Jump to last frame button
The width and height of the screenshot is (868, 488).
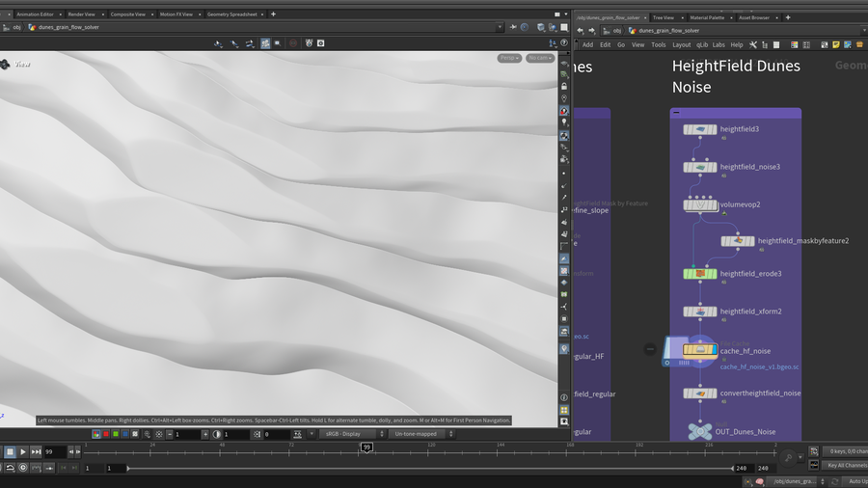(x=37, y=451)
